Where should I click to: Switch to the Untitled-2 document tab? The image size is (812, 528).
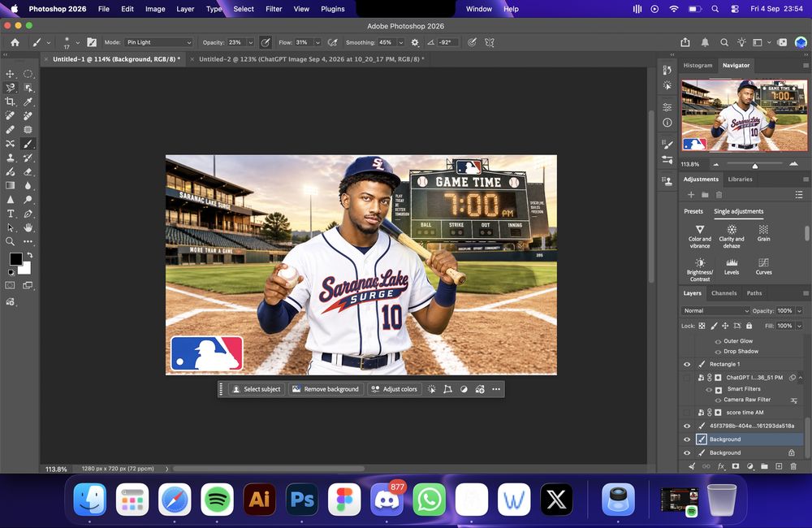(311, 59)
